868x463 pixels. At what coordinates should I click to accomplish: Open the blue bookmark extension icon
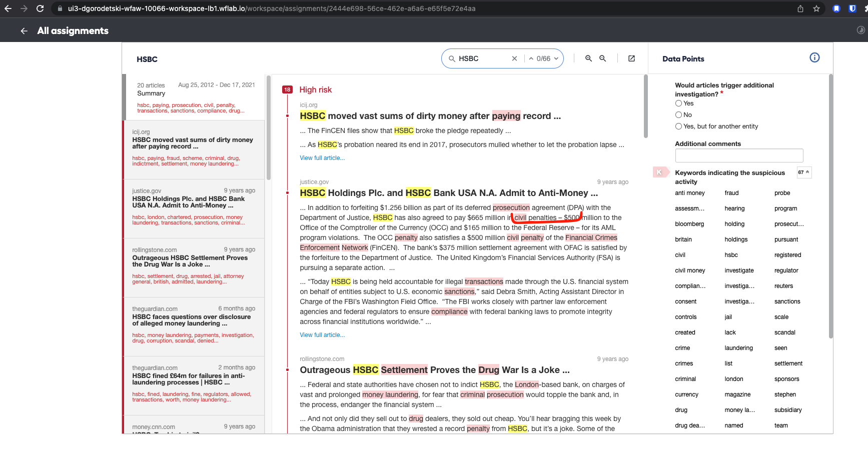click(x=836, y=8)
